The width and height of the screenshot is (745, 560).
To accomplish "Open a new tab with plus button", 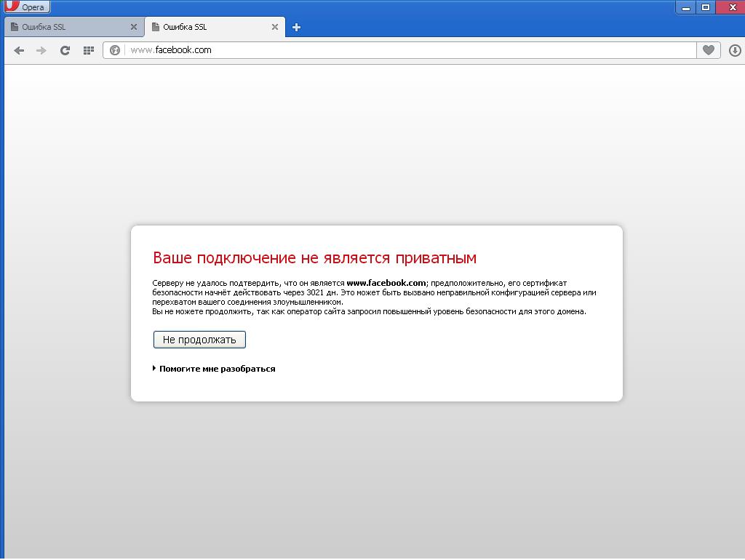I will click(x=297, y=28).
